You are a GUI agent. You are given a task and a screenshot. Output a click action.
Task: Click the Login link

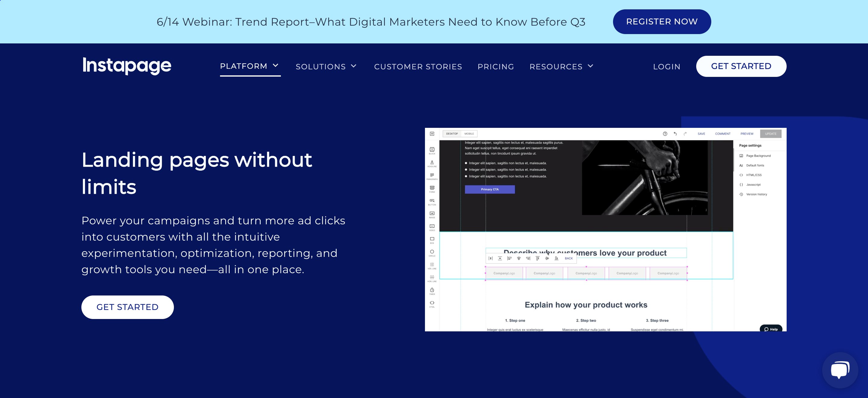click(x=666, y=67)
